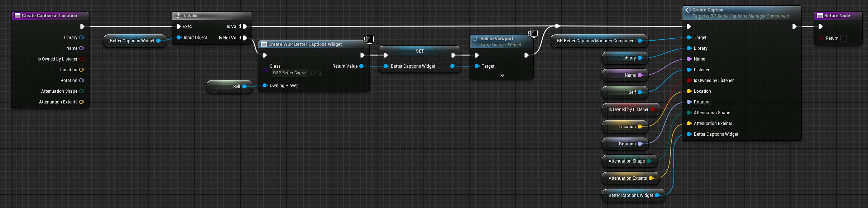Select the SET Better Captions Widget node
This screenshot has height=208, width=868.
click(419, 51)
